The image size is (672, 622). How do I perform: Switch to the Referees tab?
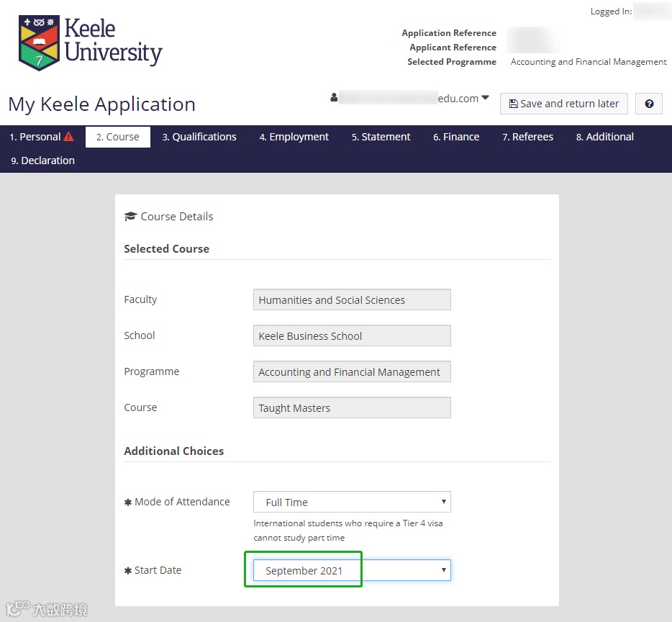click(527, 137)
